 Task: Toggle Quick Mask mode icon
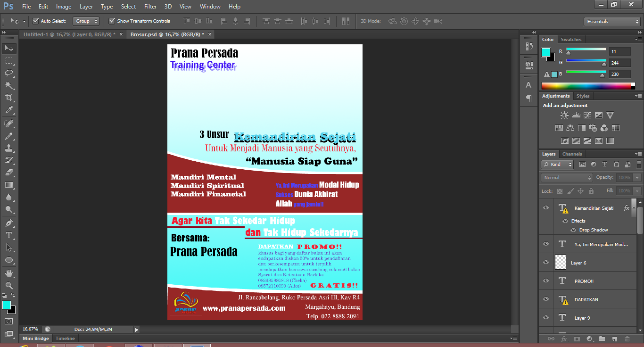8,322
